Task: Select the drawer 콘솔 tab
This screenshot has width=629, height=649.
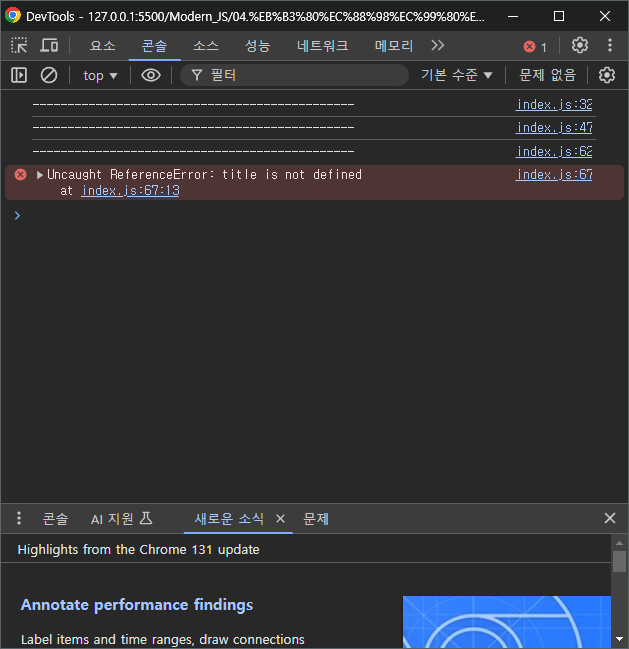Action: pyautogui.click(x=55, y=519)
